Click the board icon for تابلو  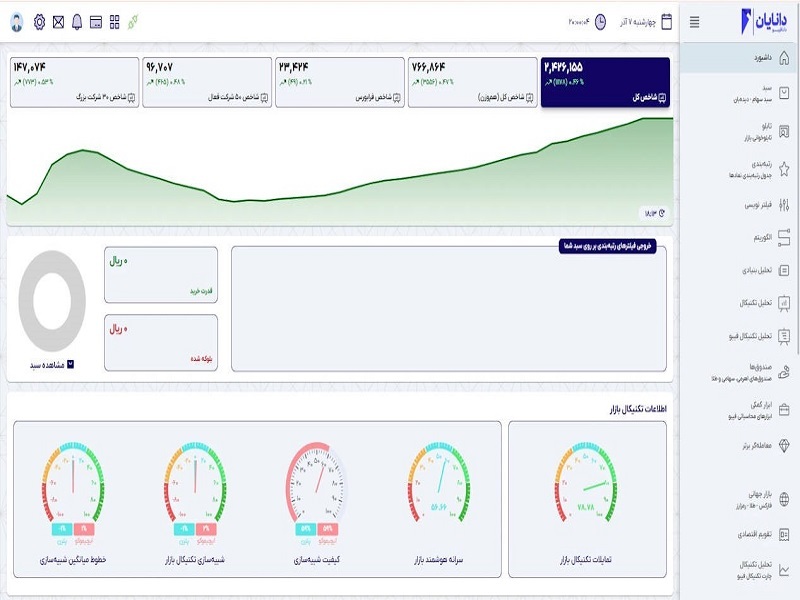(x=784, y=132)
